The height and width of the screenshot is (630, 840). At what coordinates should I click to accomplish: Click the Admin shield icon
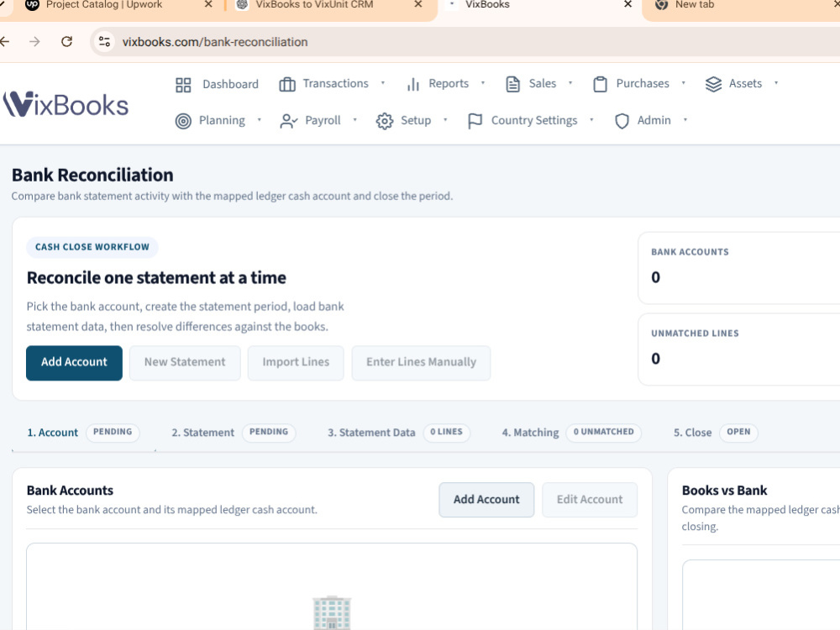pos(622,121)
